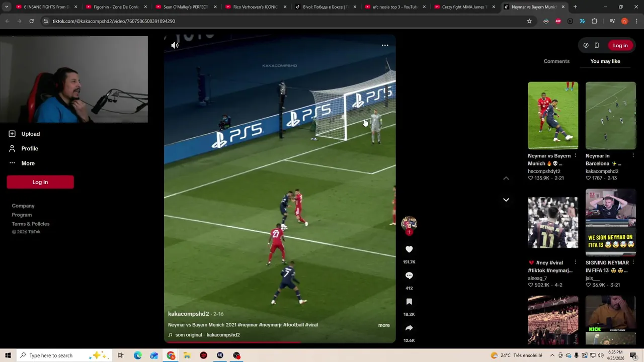Switch to the ufc russia top 3 tab

[x=394, y=7]
